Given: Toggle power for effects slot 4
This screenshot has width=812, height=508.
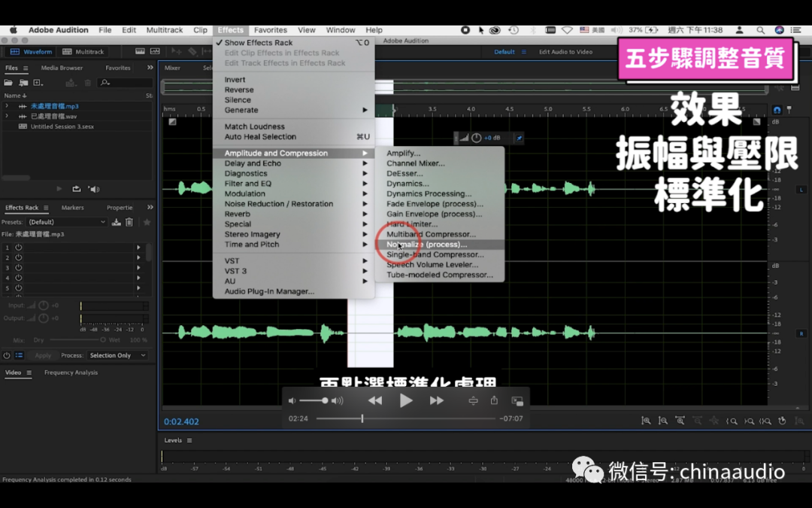Looking at the screenshot, I should point(19,278).
